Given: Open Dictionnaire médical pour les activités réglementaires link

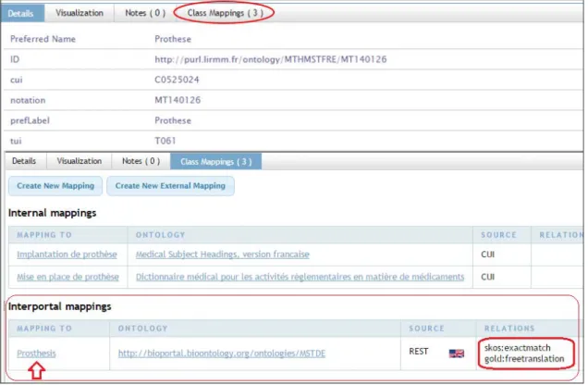Looking at the screenshot, I should pos(300,277).
